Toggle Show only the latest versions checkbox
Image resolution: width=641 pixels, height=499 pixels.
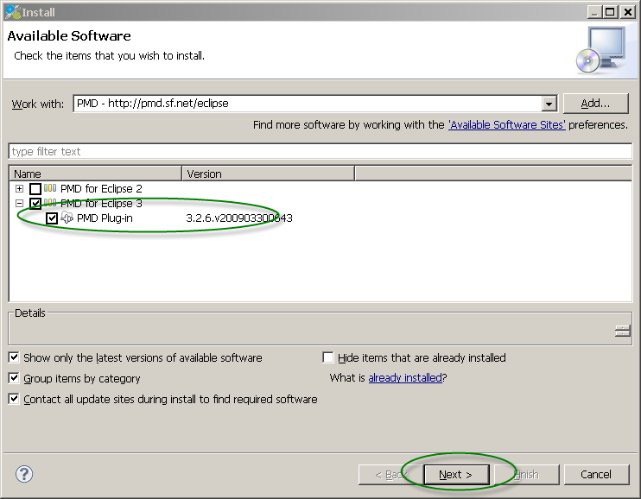coord(13,358)
